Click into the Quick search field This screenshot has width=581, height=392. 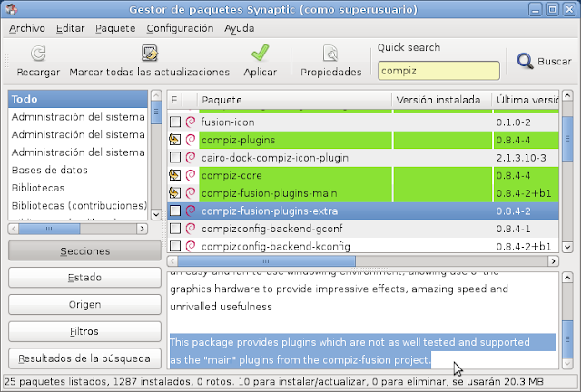(438, 71)
